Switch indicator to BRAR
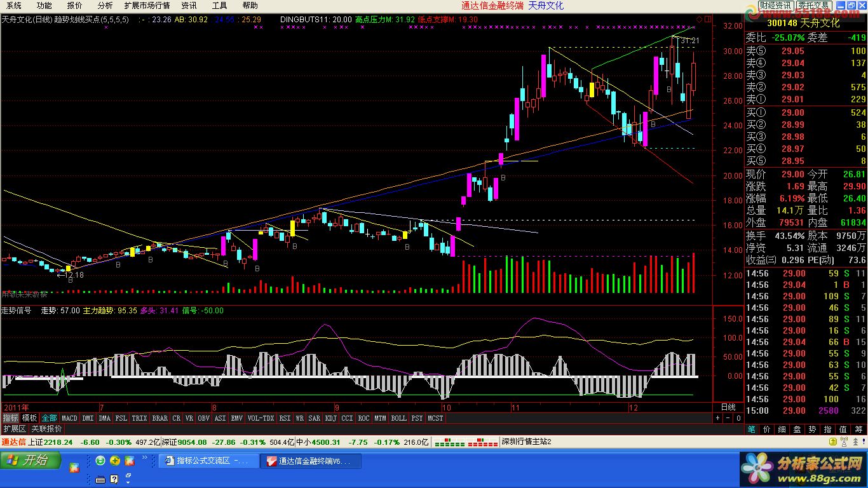The image size is (868, 488). click(x=160, y=418)
